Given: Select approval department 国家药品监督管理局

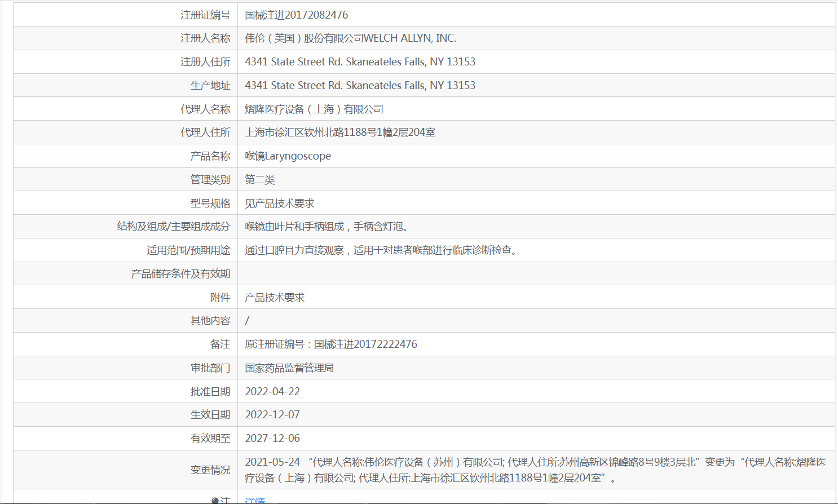Looking at the screenshot, I should pyautogui.click(x=289, y=368).
